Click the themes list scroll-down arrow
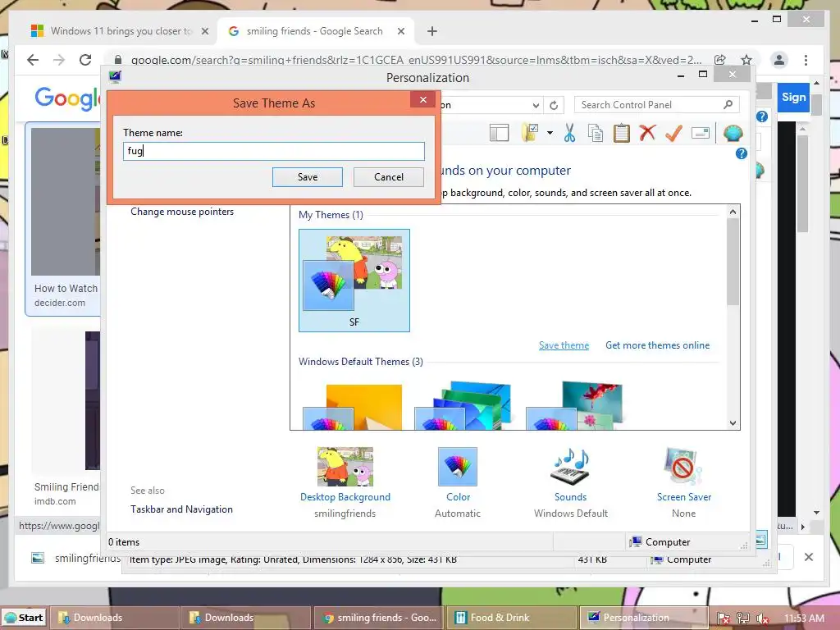Viewport: 840px width, 630px height. (x=733, y=422)
